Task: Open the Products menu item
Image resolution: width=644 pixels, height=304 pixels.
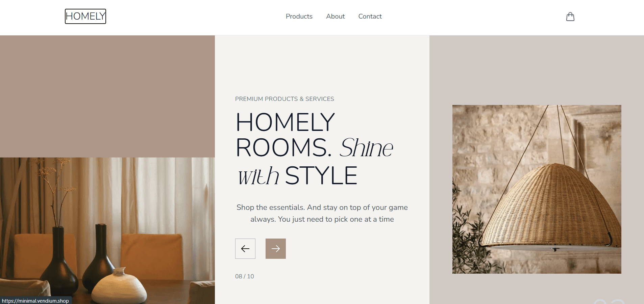Action: (299, 16)
